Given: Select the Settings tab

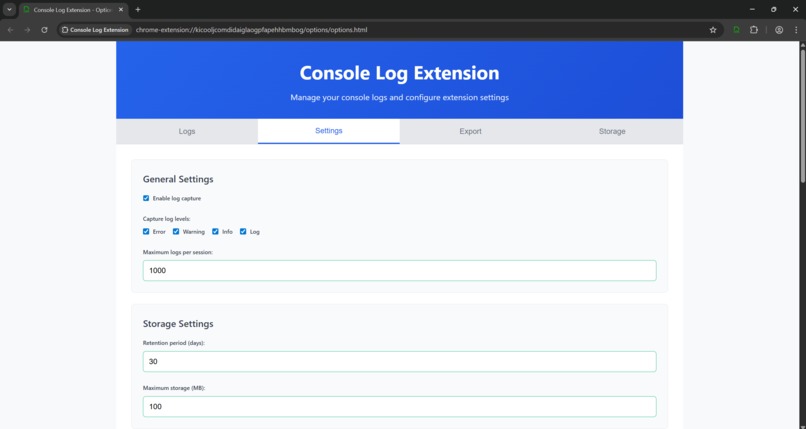Looking at the screenshot, I should point(328,131).
